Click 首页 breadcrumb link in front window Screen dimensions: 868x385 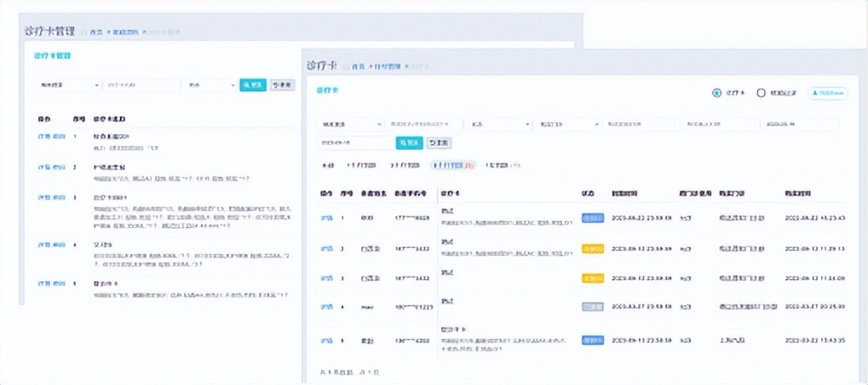[358, 67]
